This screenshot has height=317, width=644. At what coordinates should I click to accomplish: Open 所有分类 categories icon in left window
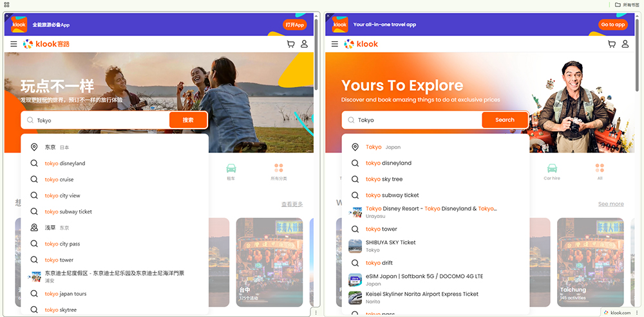(x=279, y=168)
